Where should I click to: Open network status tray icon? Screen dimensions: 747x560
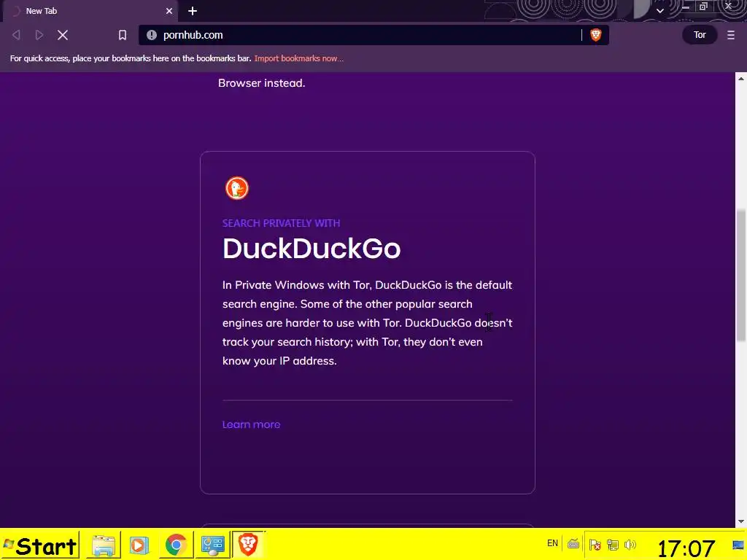coord(613,544)
